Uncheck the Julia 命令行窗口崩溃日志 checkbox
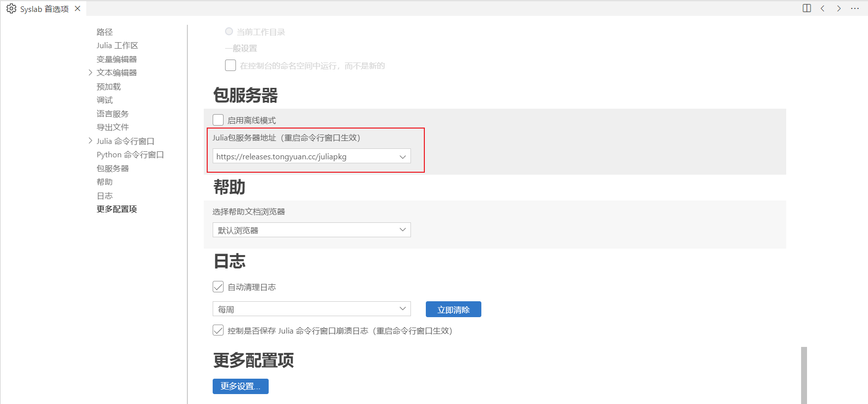This screenshot has height=404, width=868. [218, 330]
